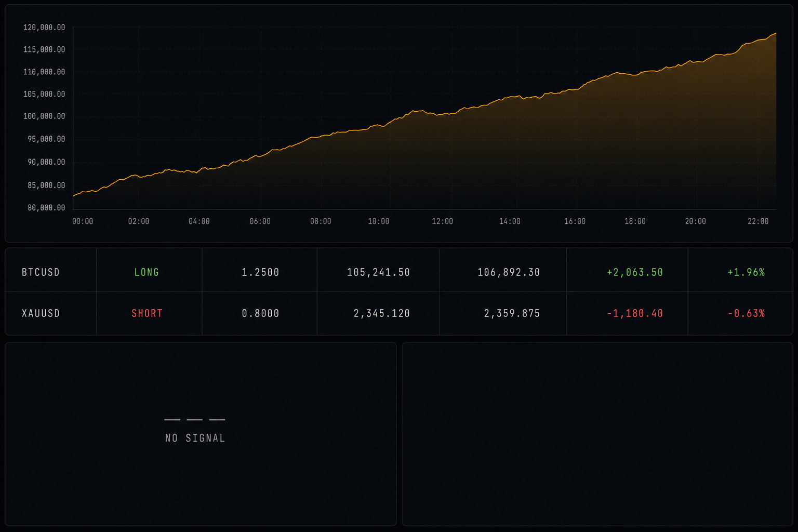The image size is (798, 532).
Task: Click the three-dash icon above NO SIGNAL
Action: 195,419
